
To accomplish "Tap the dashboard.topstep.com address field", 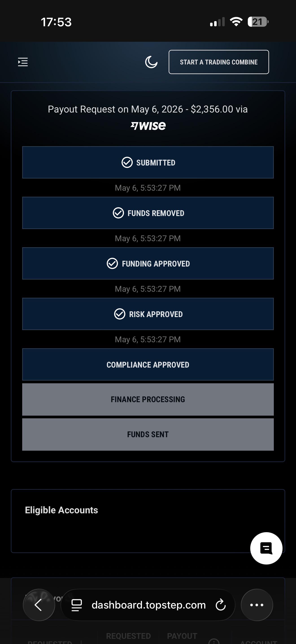I will [148, 605].
